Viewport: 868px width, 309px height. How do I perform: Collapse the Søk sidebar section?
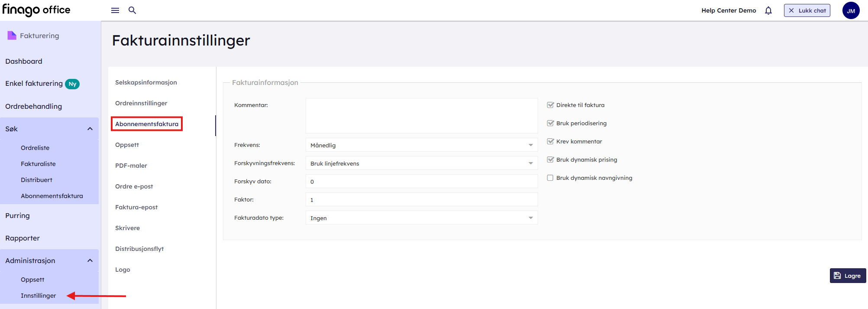click(90, 129)
